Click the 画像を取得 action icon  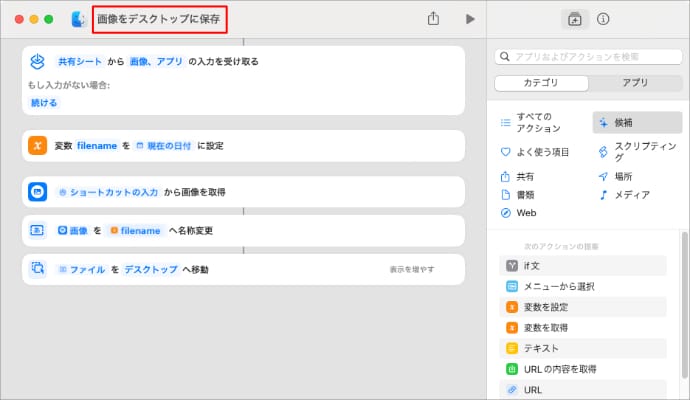tap(37, 191)
